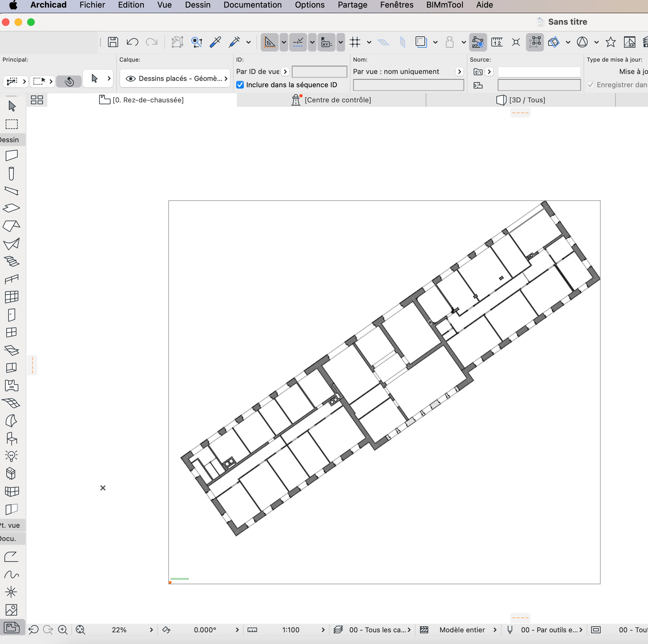Expand the Par ID de vue chevron
648x644 pixels.
click(x=285, y=71)
